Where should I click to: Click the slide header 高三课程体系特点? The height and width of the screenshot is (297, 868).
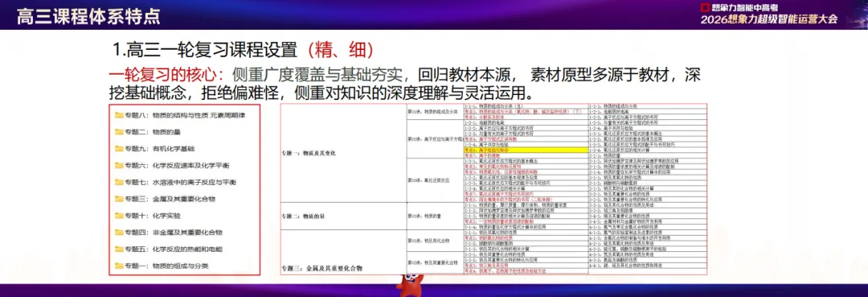(88, 16)
